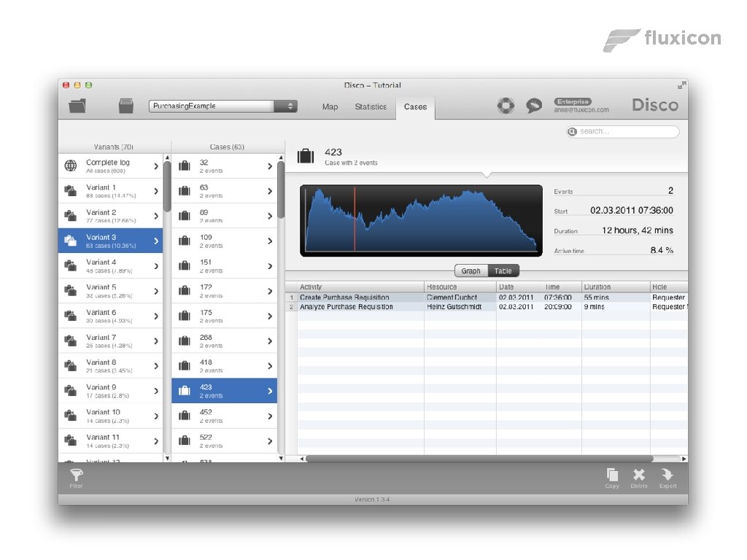Expand Variant 4 chevron
Image resolution: width=747 pixels, height=560 pixels.
point(156,266)
